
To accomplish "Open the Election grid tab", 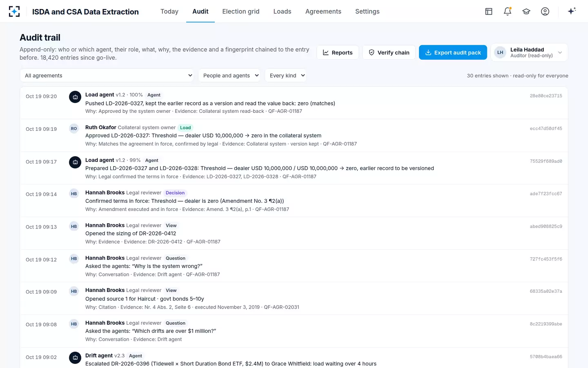I will pos(241,11).
